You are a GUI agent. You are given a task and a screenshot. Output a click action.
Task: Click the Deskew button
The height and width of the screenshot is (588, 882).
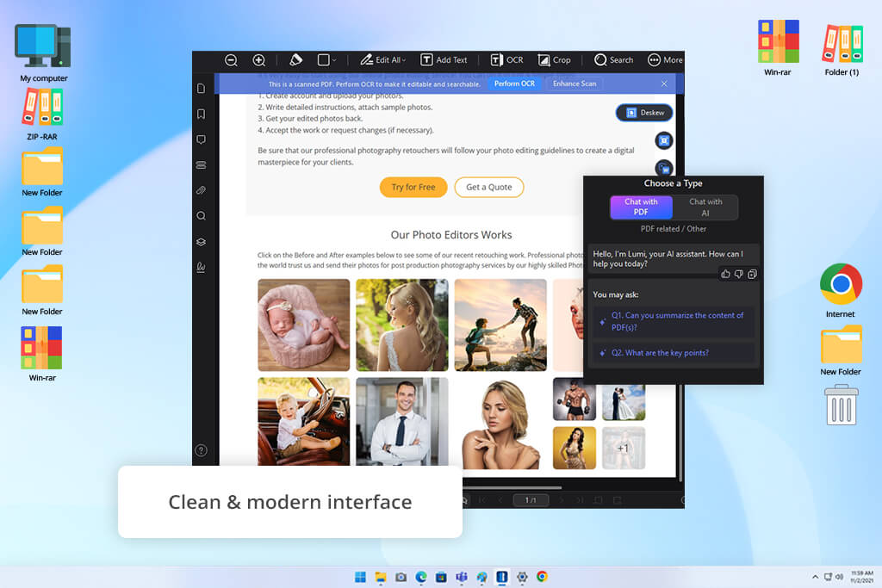click(x=644, y=113)
